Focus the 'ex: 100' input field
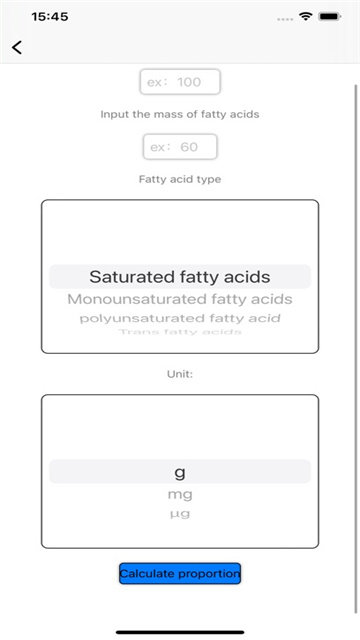360x640 pixels. tap(180, 82)
